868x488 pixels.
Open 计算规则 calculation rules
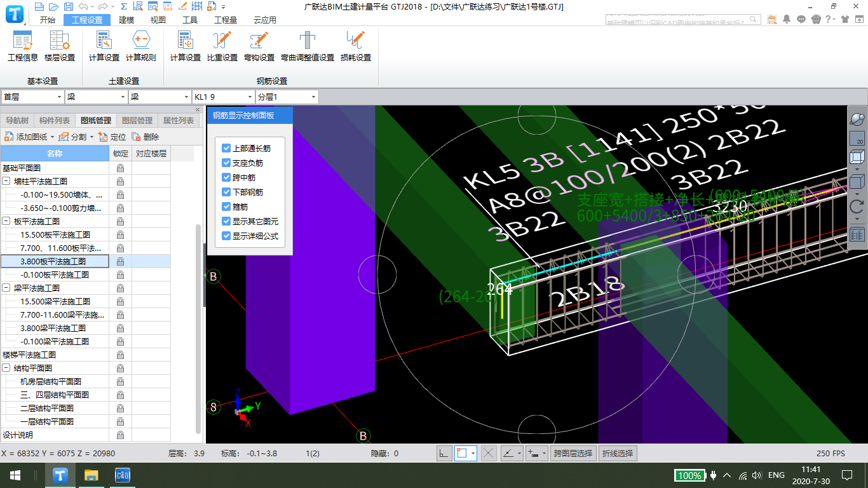tap(140, 46)
